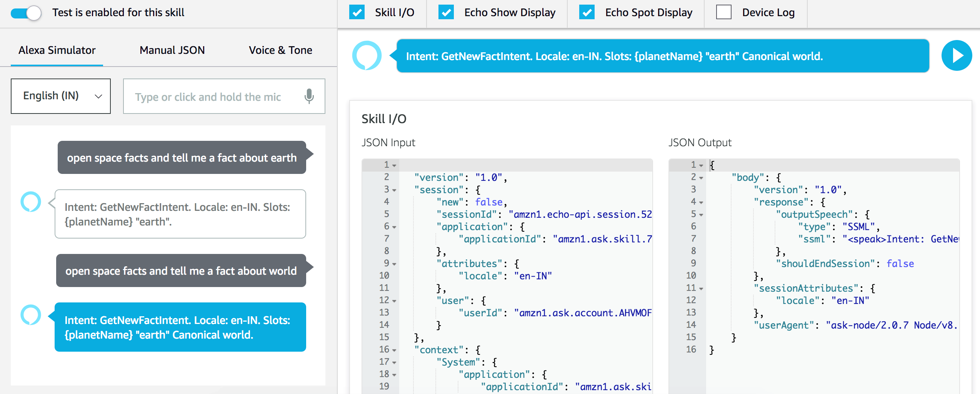The image size is (980, 394).
Task: Uncheck the Skill I/O checkbox
Action: click(x=357, y=12)
